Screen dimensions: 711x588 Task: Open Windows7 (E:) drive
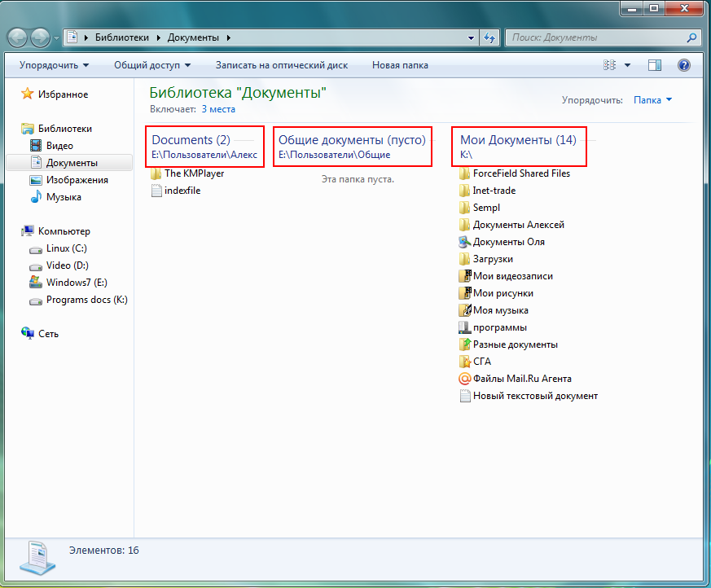(68, 283)
